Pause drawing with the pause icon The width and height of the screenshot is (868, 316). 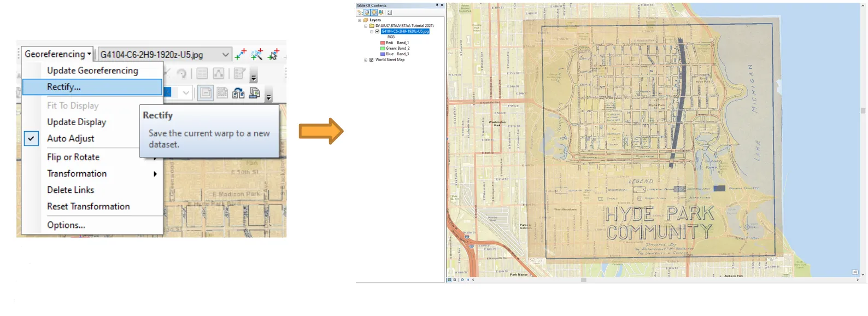pyautogui.click(x=468, y=280)
